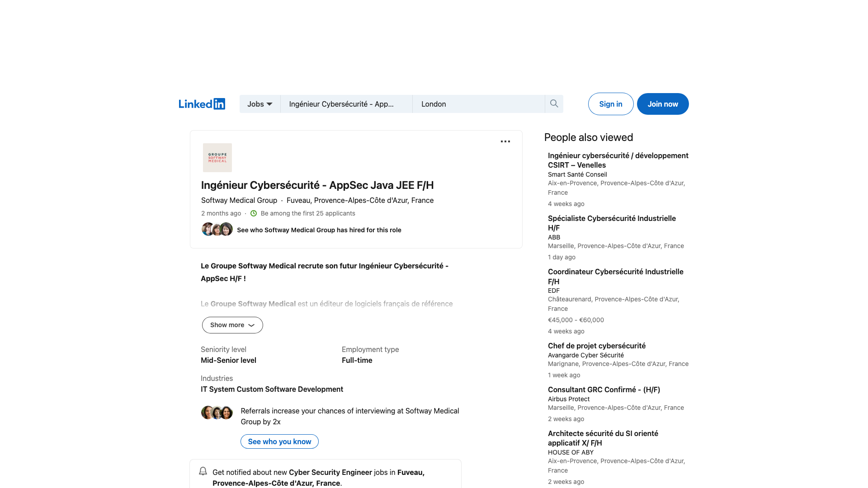Viewport: 868px width, 488px height.
Task: Click IT System Custom Software Development text
Action: tap(272, 389)
